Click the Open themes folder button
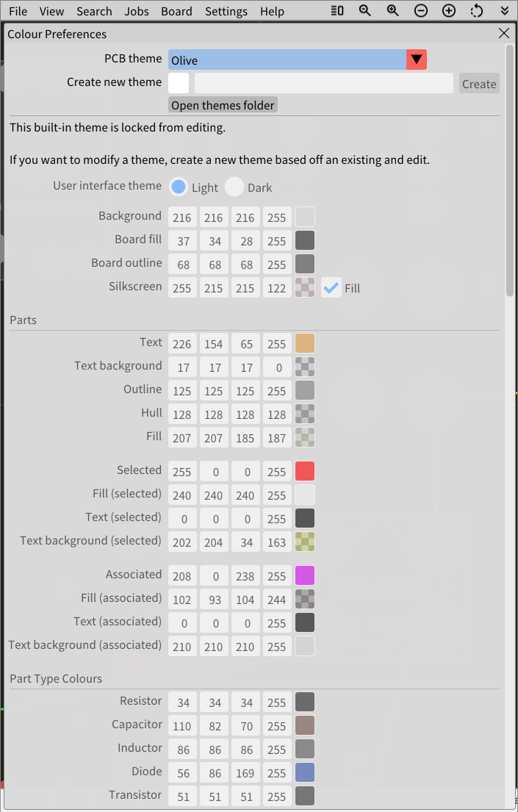The image size is (518, 812). pos(222,105)
